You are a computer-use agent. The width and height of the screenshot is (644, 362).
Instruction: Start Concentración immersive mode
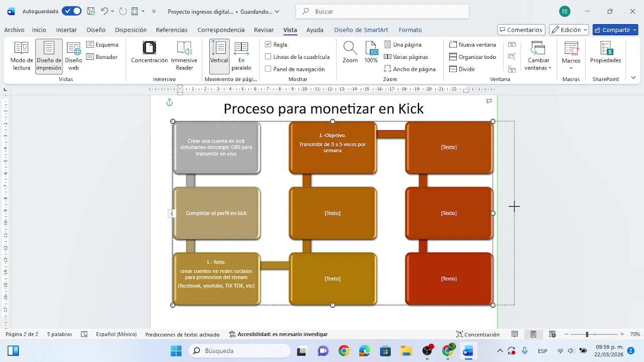pos(149,53)
